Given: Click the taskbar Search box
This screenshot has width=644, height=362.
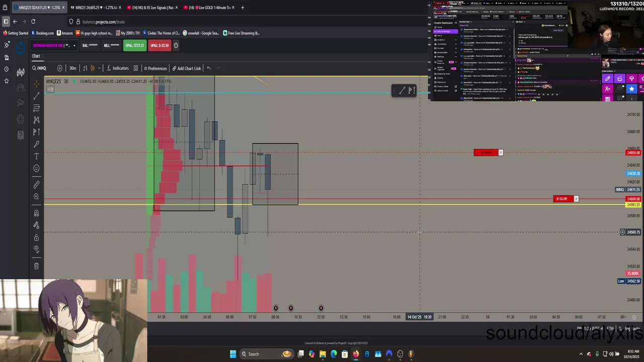Looking at the screenshot, I should point(266,354).
